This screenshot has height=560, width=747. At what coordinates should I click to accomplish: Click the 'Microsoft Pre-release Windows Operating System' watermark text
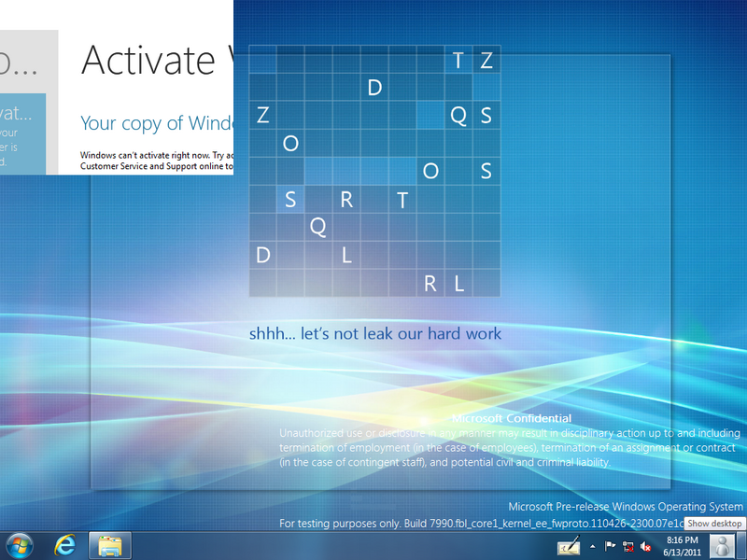point(626,506)
